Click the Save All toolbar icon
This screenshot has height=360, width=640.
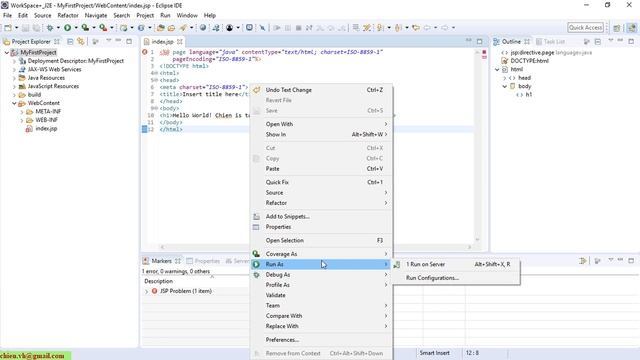coord(36,28)
